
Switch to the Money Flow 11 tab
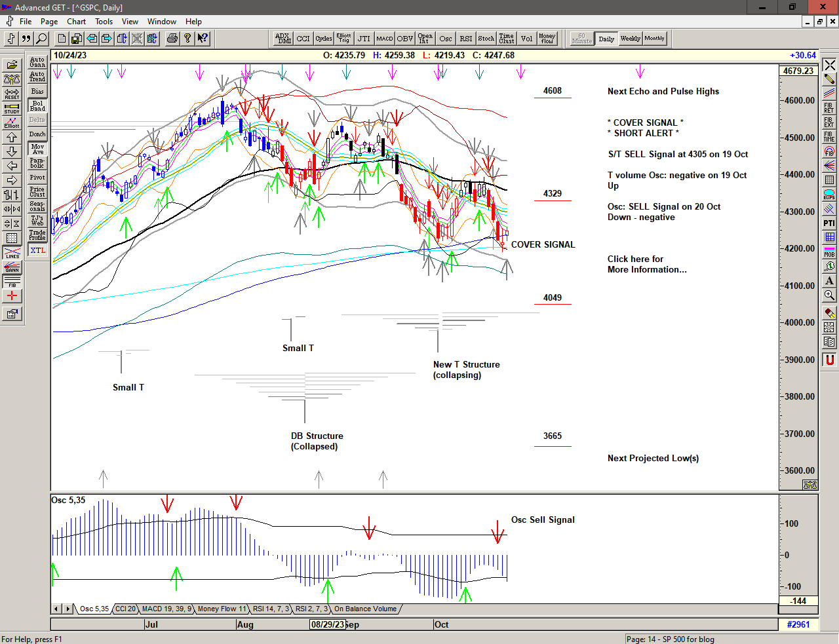(x=222, y=609)
